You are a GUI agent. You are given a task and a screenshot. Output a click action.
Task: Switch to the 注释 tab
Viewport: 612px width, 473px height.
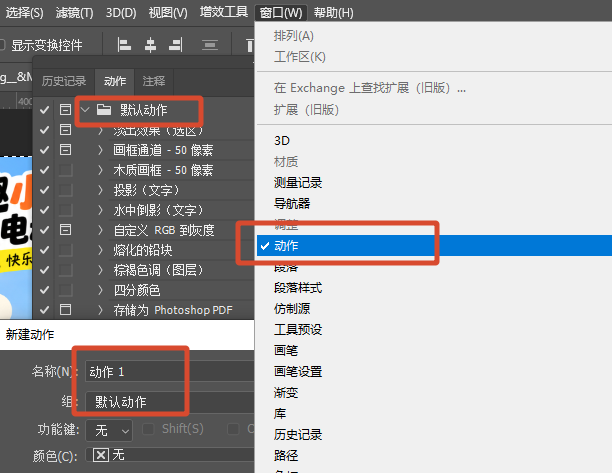(154, 81)
